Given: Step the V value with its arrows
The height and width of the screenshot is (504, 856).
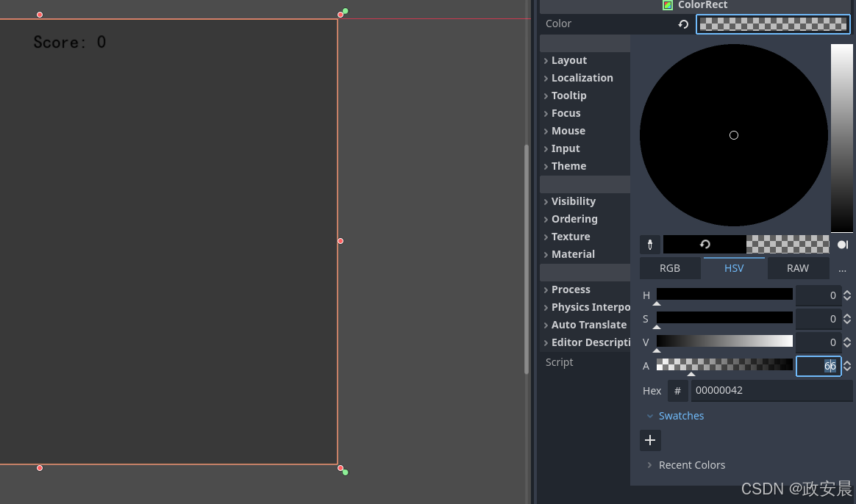Looking at the screenshot, I should coord(846,342).
